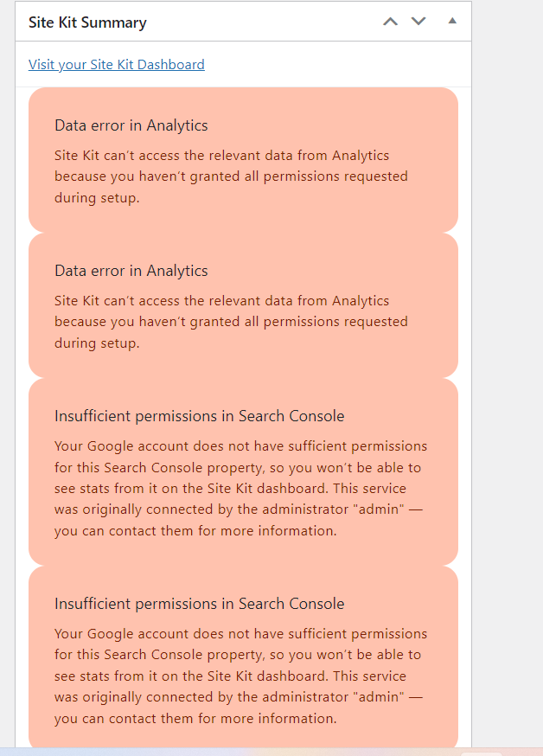Click the Site Kit Summary widget title
Viewport: 543px width, 756px height.
(86, 22)
